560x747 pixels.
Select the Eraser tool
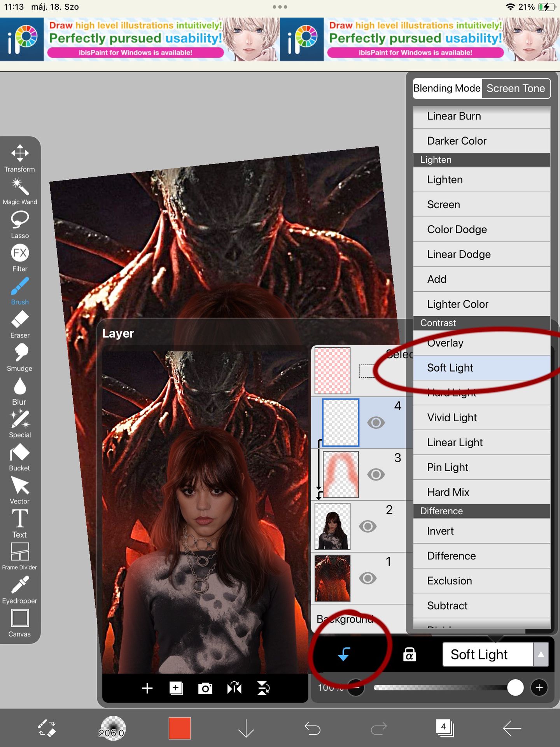[x=20, y=324]
